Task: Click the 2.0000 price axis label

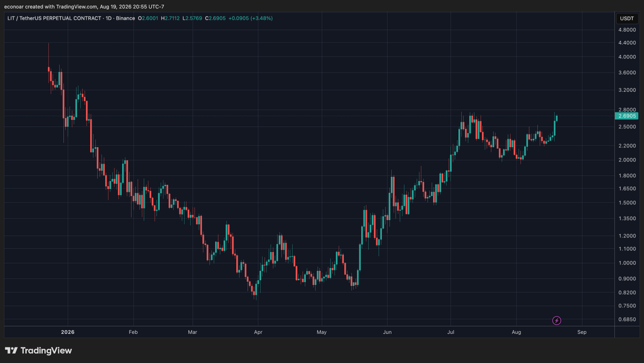Action: coord(627,160)
